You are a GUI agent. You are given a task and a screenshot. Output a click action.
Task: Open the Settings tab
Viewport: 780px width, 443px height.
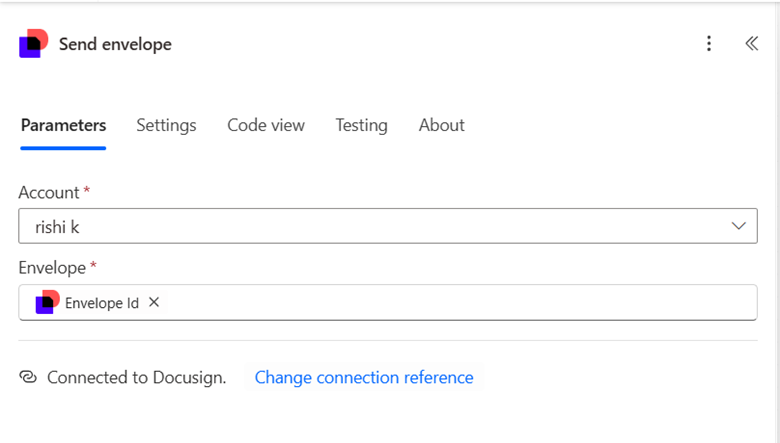pyautogui.click(x=166, y=125)
